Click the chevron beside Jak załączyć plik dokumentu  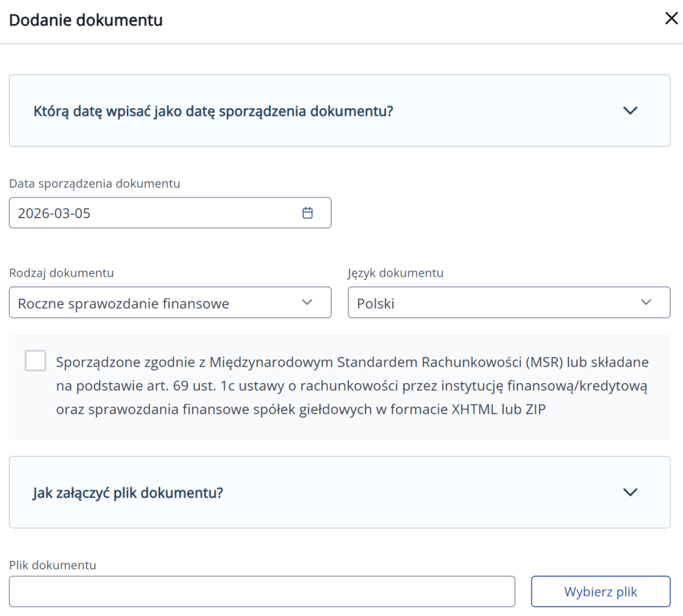pos(630,492)
